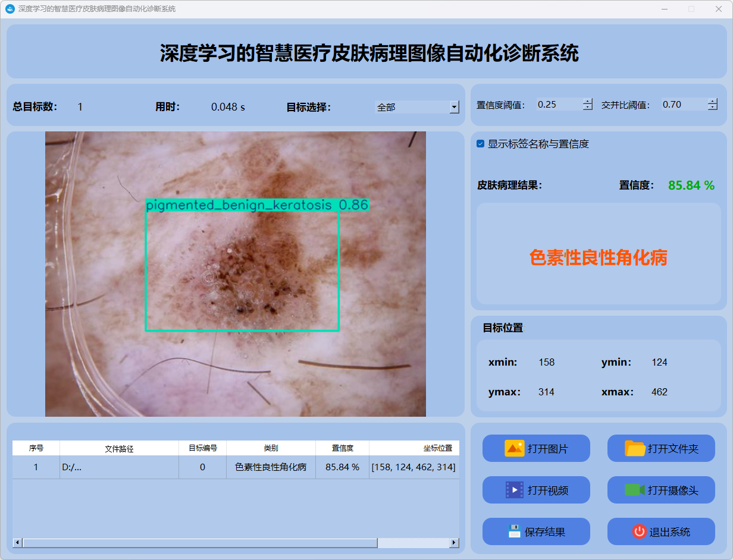Decrease 交并比阈值 with down arrow
The height and width of the screenshot is (560, 733).
pyautogui.click(x=713, y=108)
